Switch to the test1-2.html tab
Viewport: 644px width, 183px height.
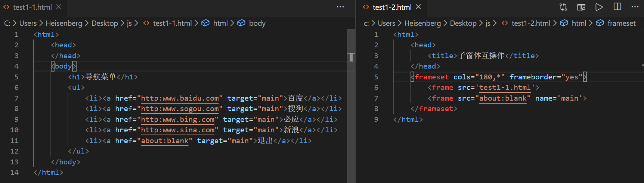click(x=391, y=7)
